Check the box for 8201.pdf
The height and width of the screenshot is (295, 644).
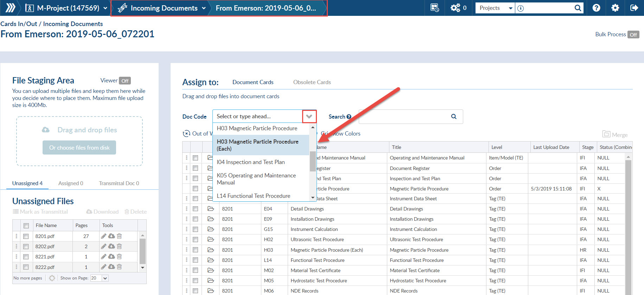pyautogui.click(x=26, y=236)
